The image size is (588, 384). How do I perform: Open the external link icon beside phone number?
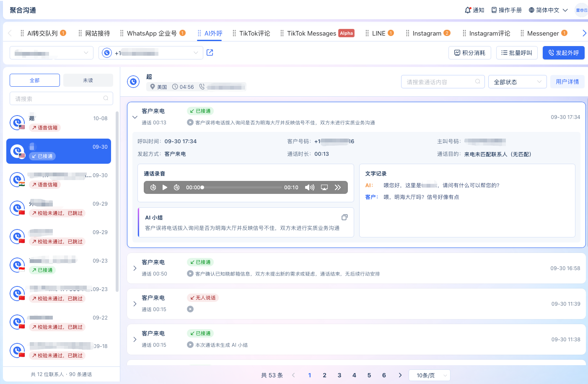click(210, 52)
